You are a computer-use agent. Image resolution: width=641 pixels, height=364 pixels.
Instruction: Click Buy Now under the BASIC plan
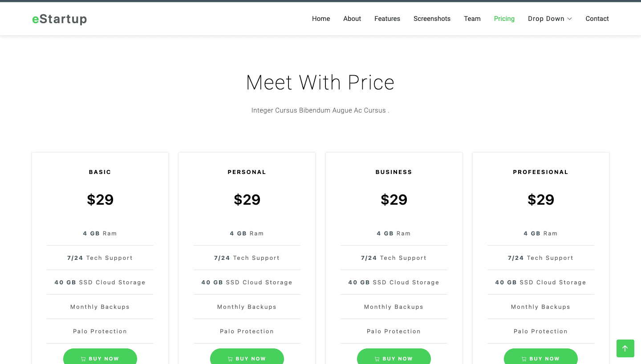[x=100, y=358]
